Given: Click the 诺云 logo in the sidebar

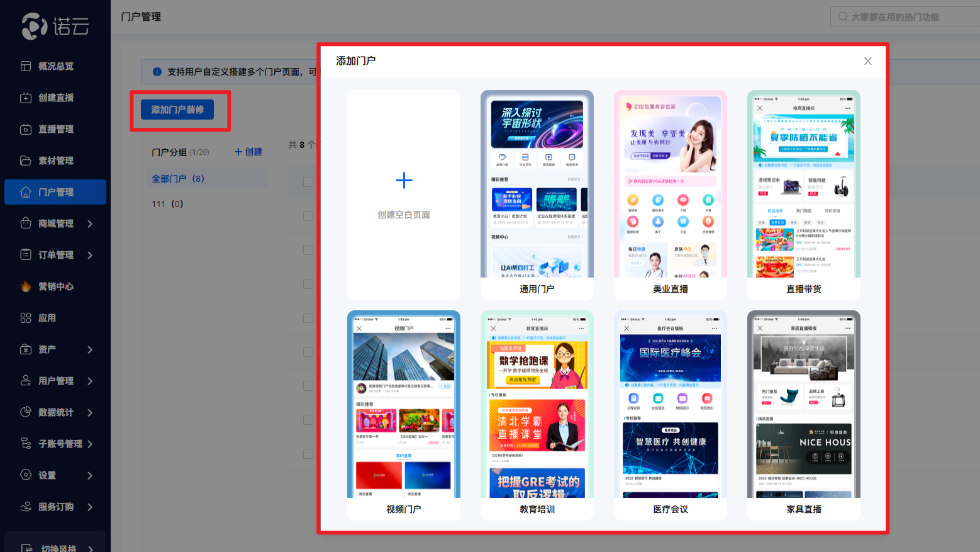Looking at the screenshot, I should 55,26.
